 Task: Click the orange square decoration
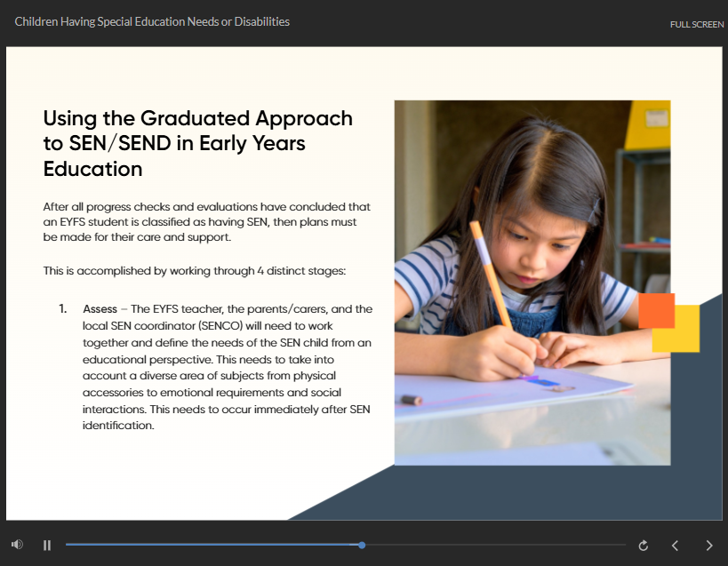[x=656, y=310]
